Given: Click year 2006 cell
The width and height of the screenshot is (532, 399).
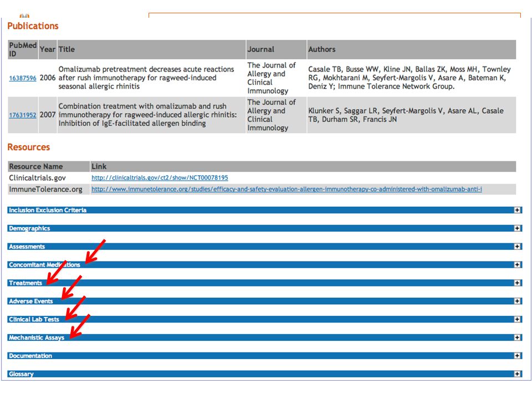Looking at the screenshot, I should point(48,78).
